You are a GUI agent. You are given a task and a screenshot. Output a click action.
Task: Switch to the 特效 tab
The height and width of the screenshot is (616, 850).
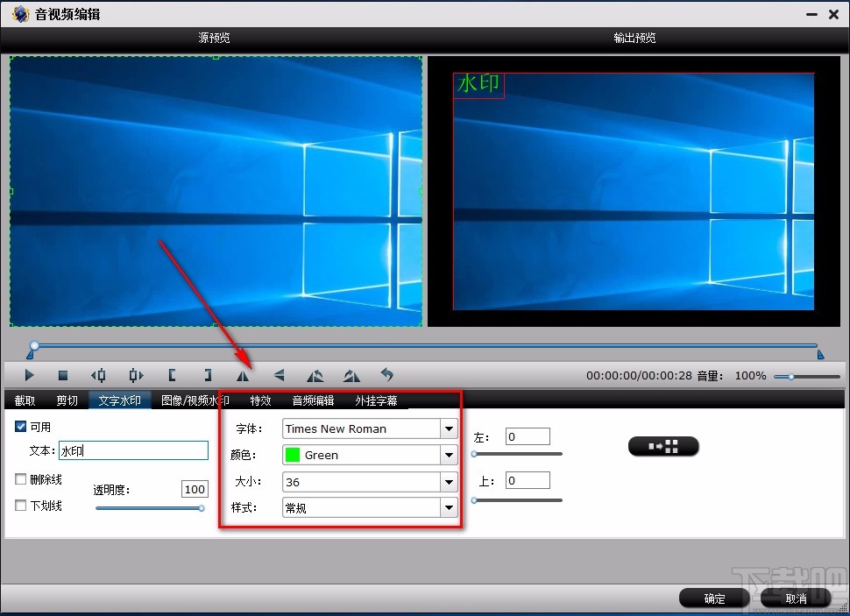(260, 400)
